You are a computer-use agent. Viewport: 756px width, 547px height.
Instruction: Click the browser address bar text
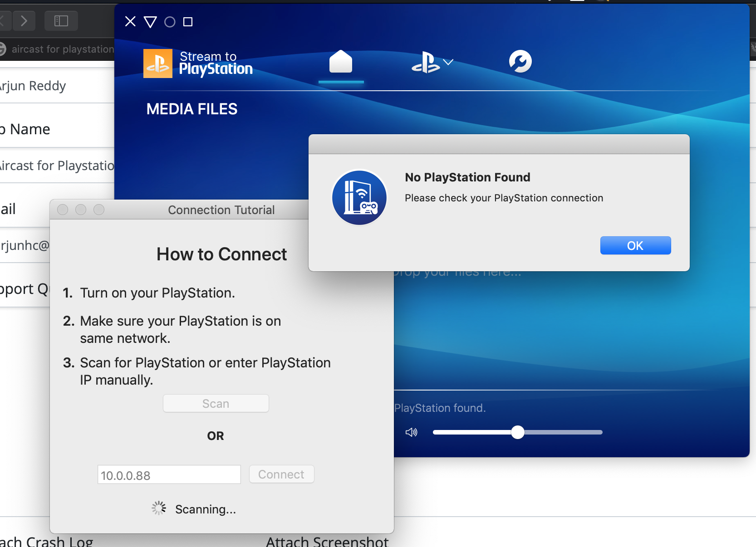point(63,49)
